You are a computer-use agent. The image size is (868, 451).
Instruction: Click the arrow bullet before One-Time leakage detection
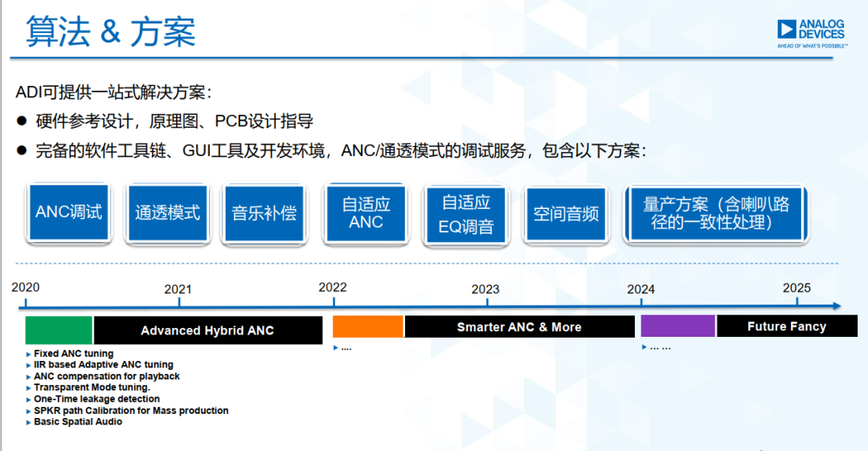(x=29, y=400)
